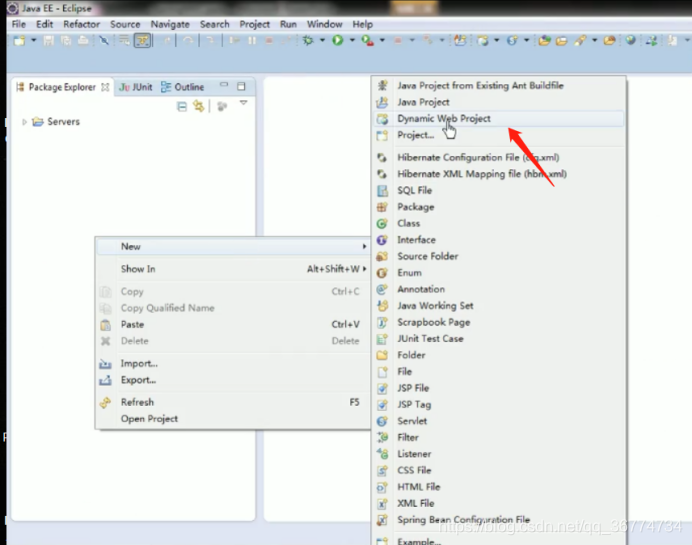Select Source Folder entry

coord(499,256)
